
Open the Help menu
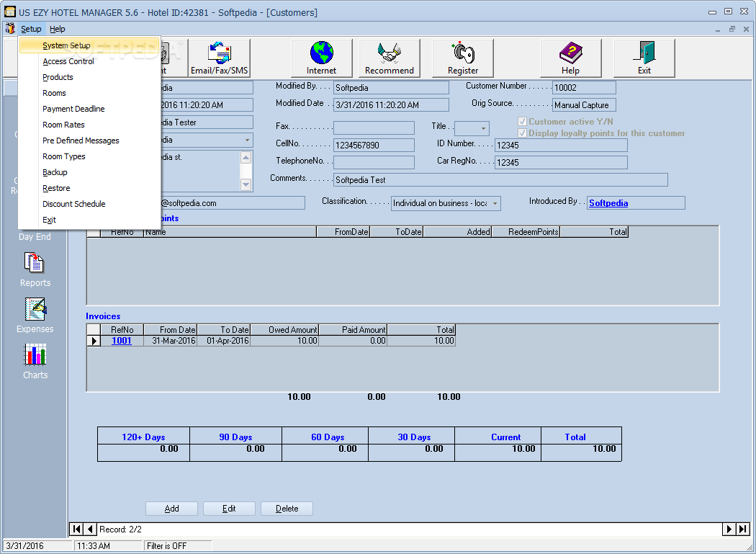click(58, 29)
